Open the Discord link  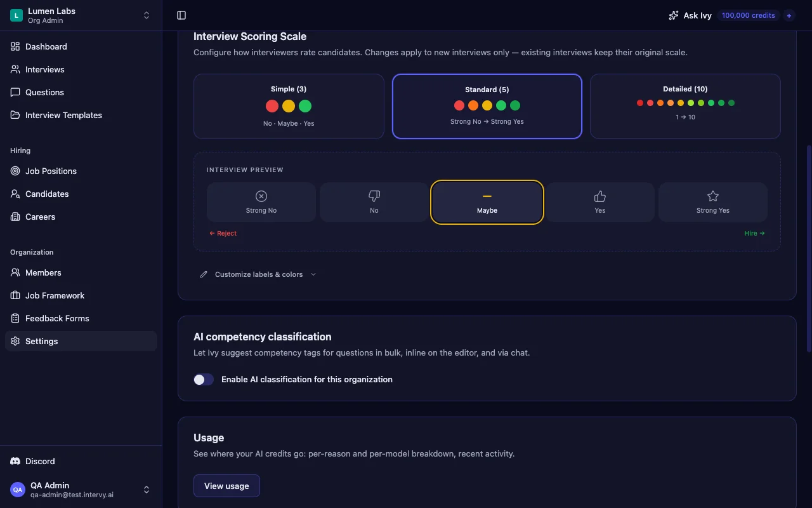(81, 461)
